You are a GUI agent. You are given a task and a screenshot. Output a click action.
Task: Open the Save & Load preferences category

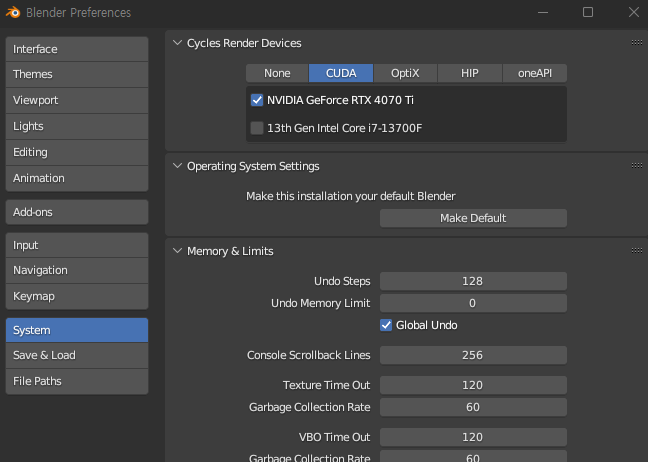click(x=77, y=355)
